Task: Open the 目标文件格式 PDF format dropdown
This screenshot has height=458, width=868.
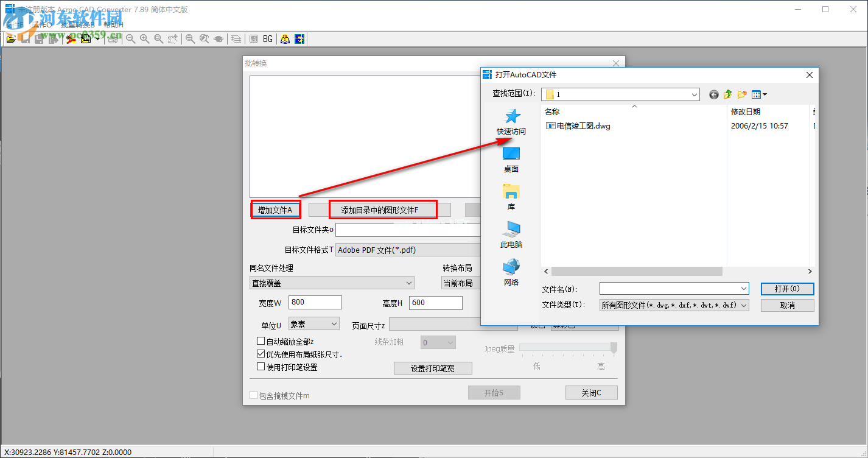Action: point(408,250)
